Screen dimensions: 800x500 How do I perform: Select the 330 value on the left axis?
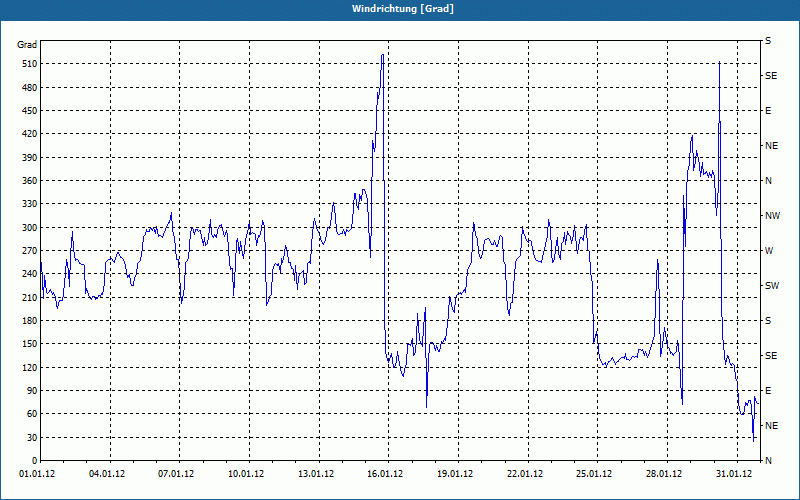click(30, 204)
